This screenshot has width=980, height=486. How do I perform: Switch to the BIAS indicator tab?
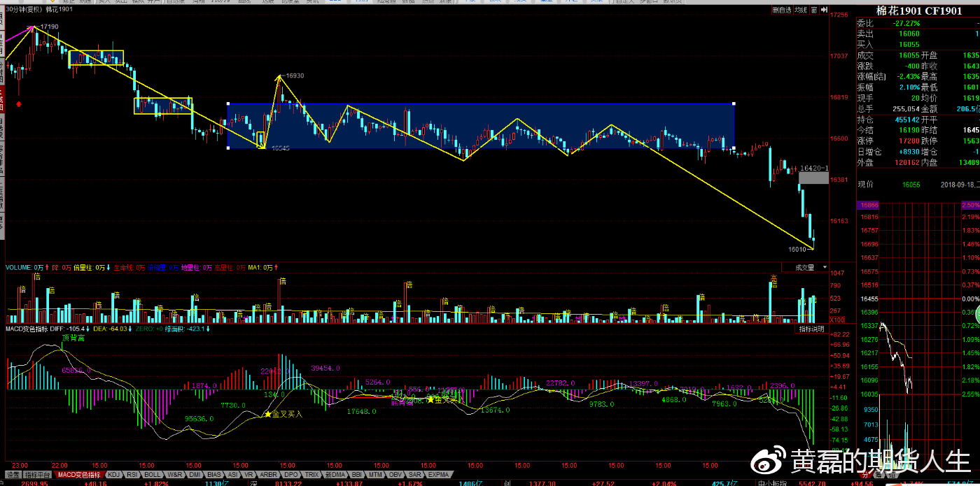[x=214, y=475]
